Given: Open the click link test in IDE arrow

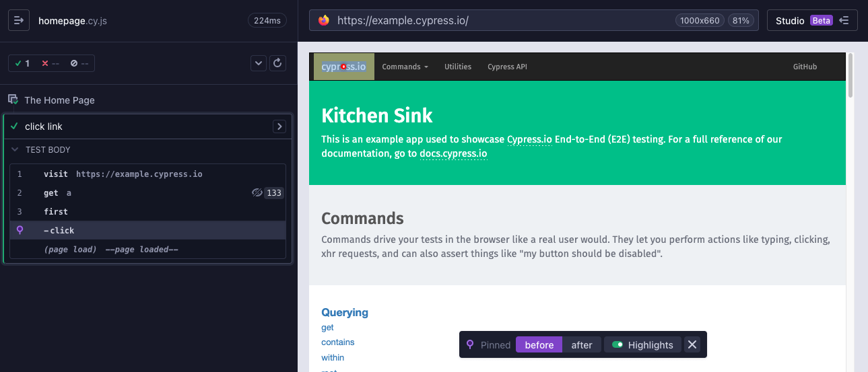Looking at the screenshot, I should (x=279, y=126).
